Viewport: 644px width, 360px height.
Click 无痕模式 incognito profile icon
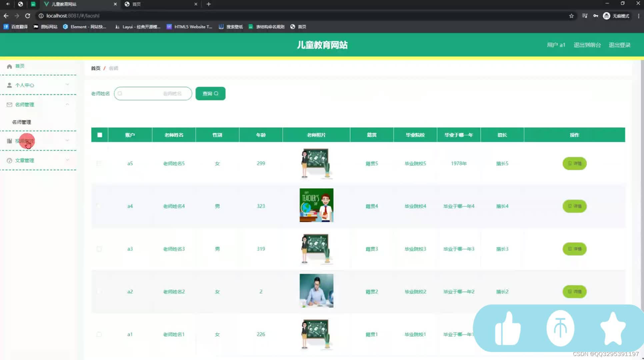(x=606, y=16)
